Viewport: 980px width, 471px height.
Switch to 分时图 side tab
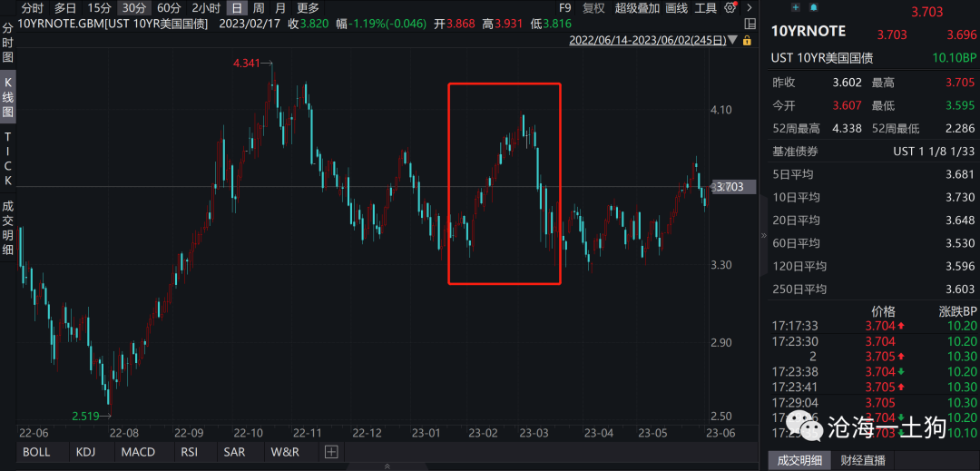8,43
